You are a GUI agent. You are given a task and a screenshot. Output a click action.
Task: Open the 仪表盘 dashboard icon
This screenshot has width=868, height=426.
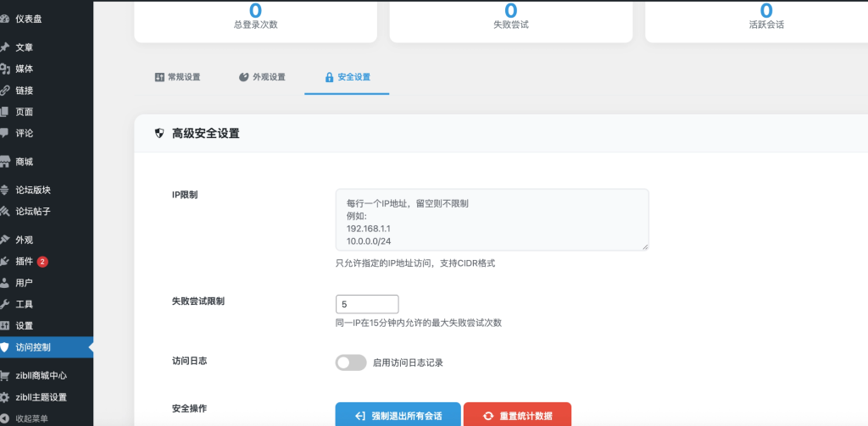click(4, 19)
